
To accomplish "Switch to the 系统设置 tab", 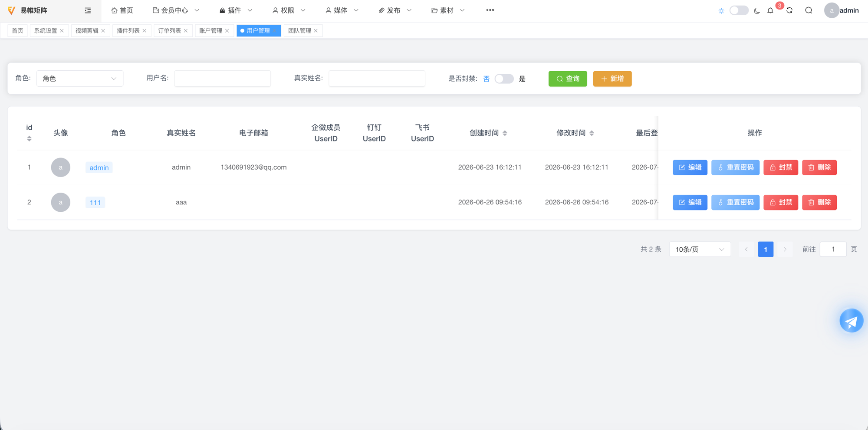I will pos(46,31).
